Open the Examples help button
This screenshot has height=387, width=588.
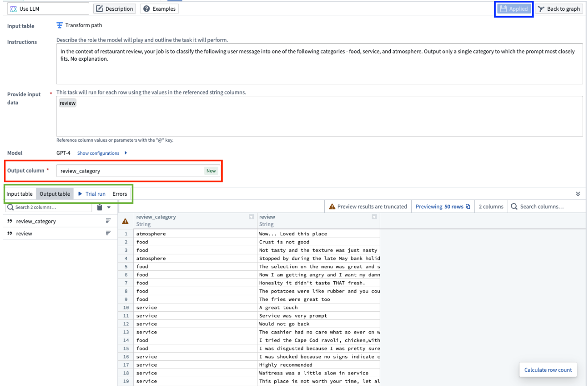click(160, 8)
